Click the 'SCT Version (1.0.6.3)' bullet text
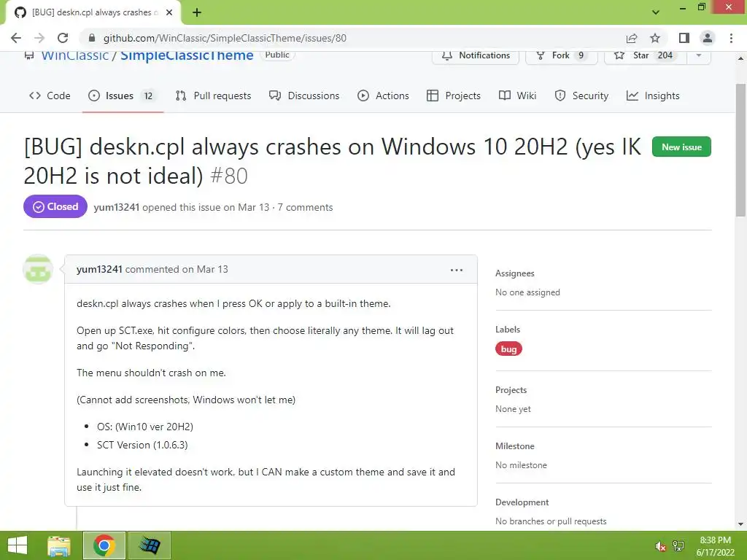The width and height of the screenshot is (747, 560). click(x=142, y=445)
